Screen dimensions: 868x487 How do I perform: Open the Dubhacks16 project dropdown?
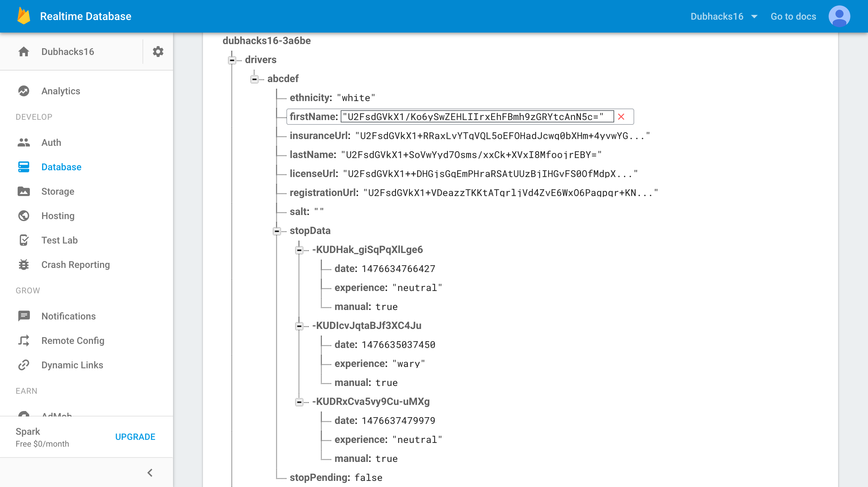pyautogui.click(x=723, y=16)
